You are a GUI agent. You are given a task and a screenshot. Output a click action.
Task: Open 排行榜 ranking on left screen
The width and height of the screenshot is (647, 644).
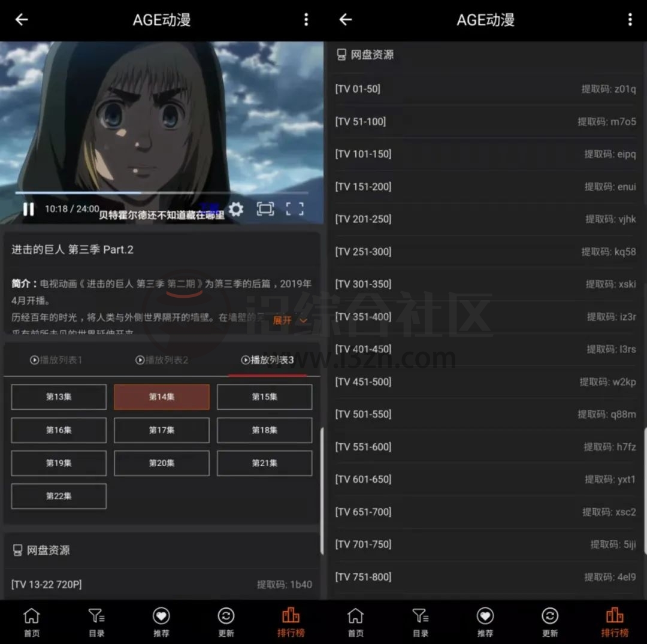tap(291, 622)
